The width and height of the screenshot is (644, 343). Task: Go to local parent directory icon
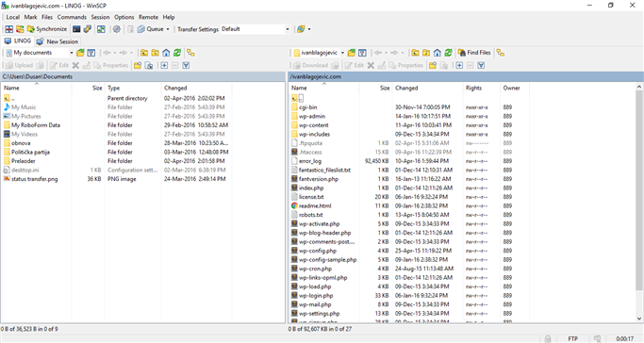pos(144,53)
